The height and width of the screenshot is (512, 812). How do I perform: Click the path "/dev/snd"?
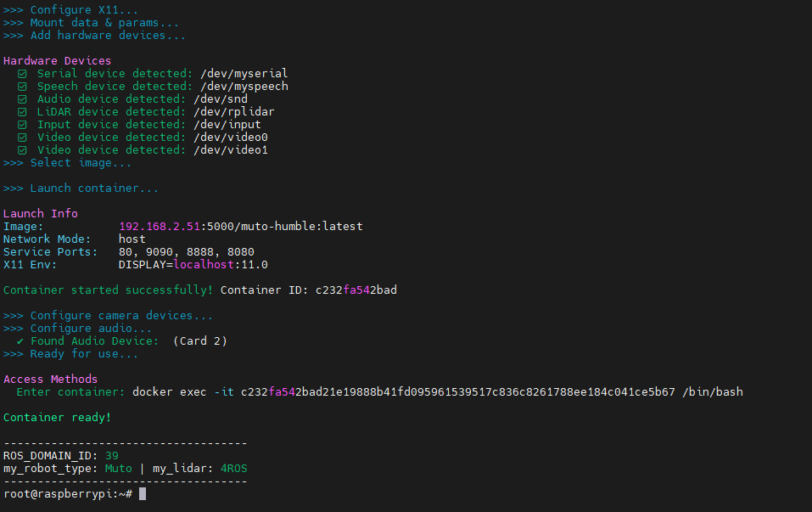coord(221,99)
